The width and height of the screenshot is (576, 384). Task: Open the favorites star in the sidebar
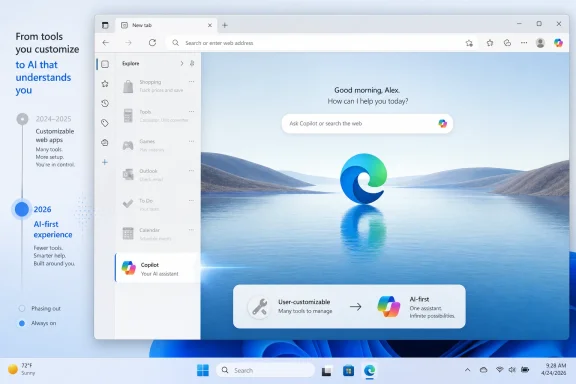(x=105, y=84)
